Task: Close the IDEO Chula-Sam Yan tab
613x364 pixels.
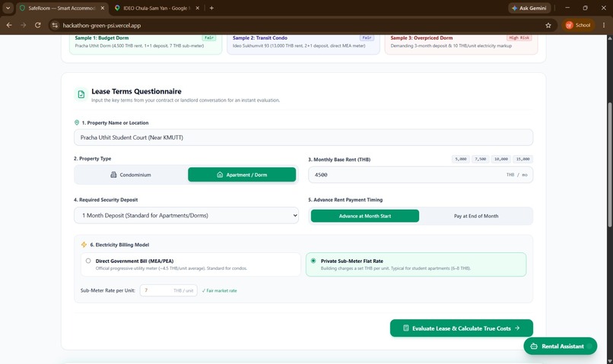Action: (x=198, y=8)
